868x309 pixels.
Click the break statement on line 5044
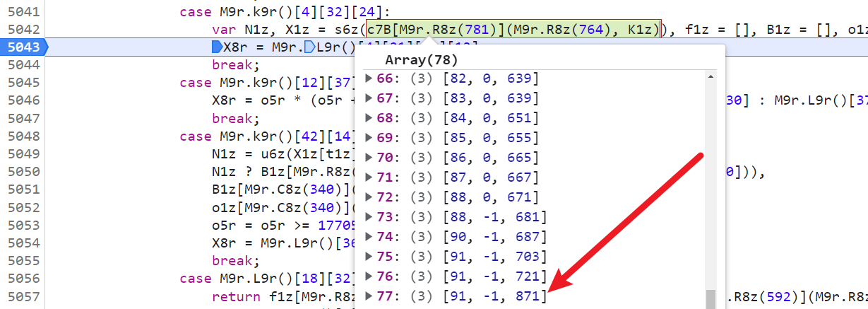(x=231, y=65)
